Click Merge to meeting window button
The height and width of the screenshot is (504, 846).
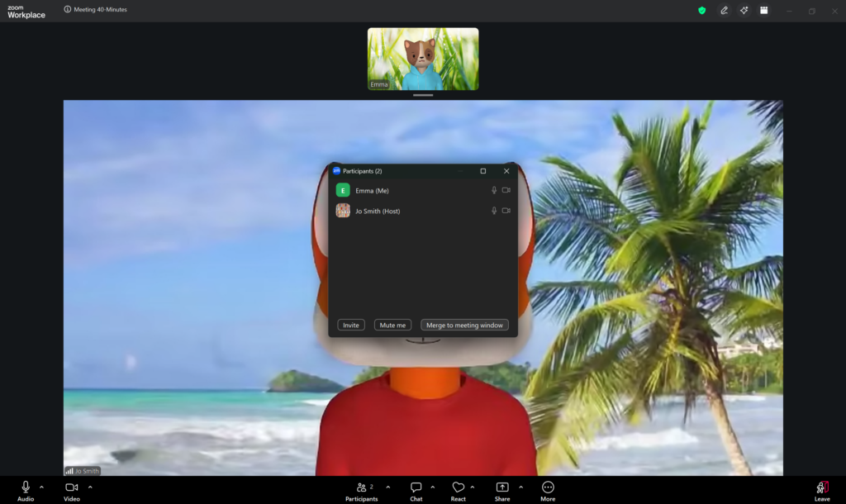464,326
